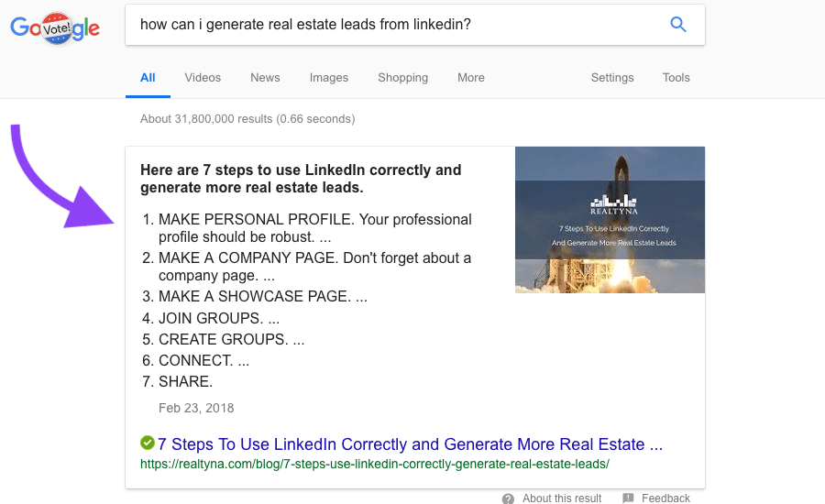The width and height of the screenshot is (825, 504).
Task: Select the All tab
Action: [x=148, y=77]
